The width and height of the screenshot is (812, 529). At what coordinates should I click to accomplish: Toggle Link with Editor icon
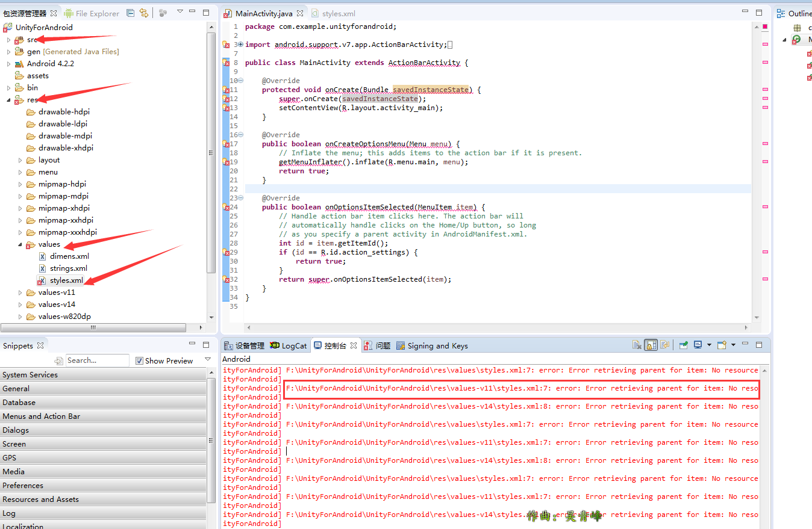pyautogui.click(x=143, y=13)
